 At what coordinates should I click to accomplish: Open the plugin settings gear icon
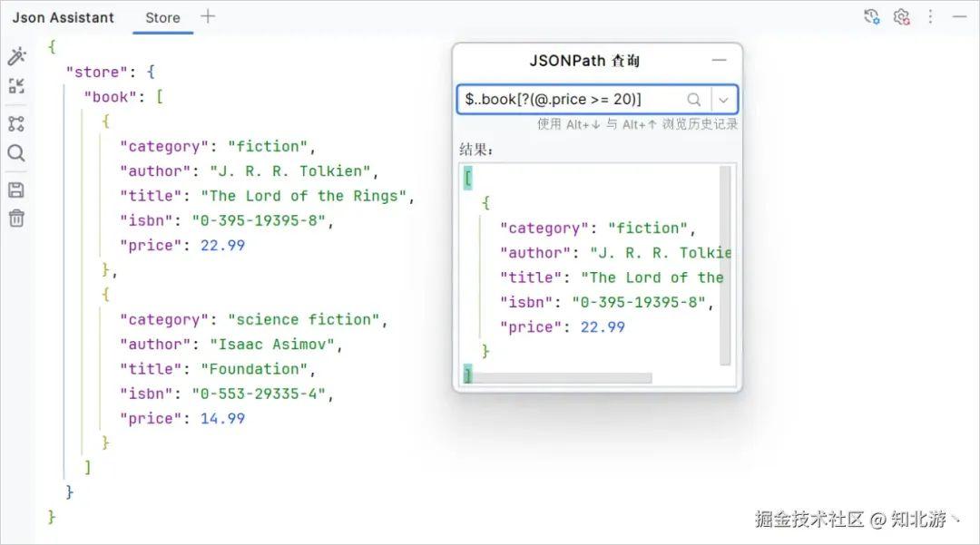click(x=901, y=16)
